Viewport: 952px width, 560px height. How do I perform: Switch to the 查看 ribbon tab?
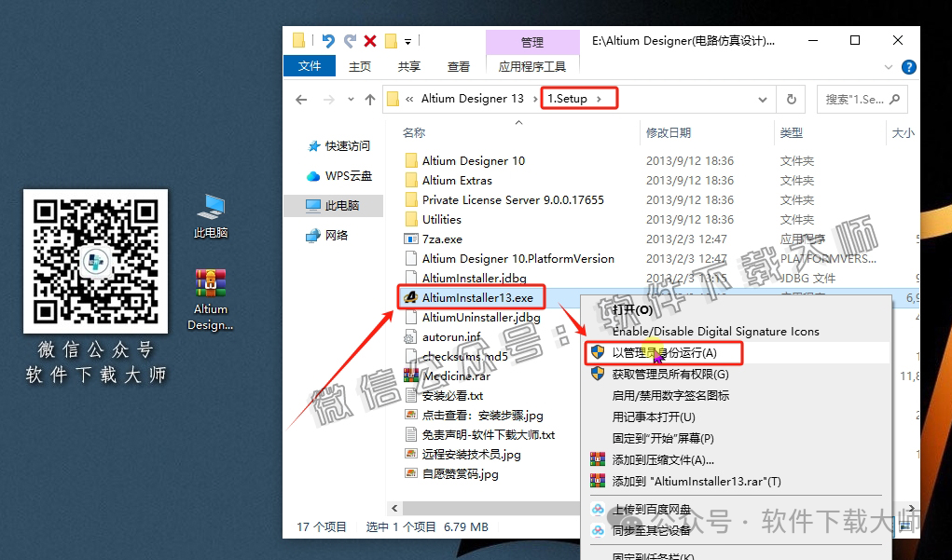[457, 66]
